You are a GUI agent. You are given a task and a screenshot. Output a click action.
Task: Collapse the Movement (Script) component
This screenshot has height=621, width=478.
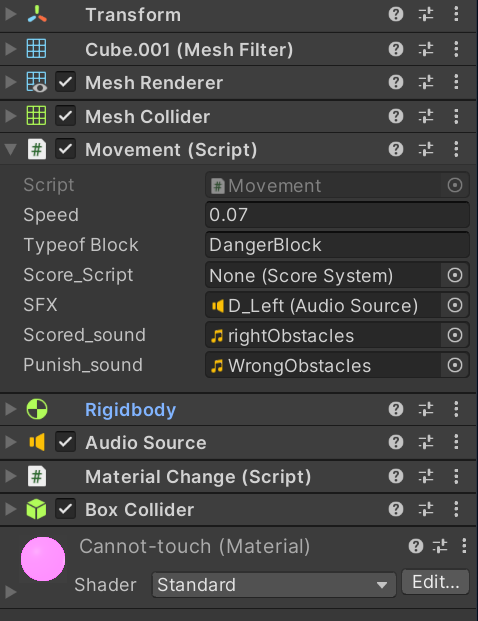[x=10, y=150]
